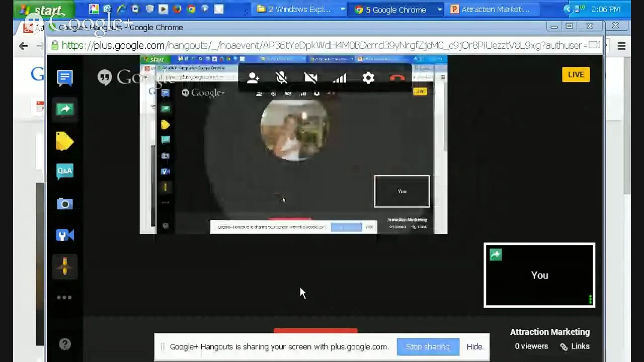Invite people with the add-person icon
This screenshot has height=362, width=644.
click(253, 78)
